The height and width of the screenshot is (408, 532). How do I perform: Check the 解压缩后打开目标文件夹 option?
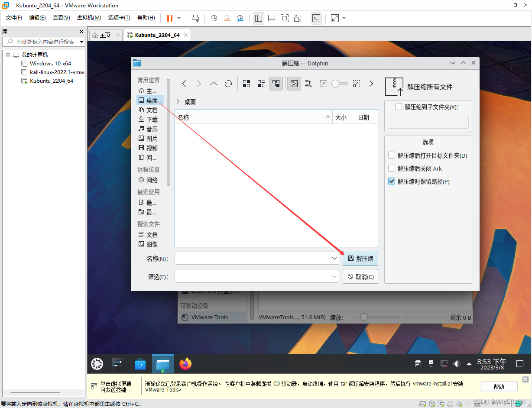pyautogui.click(x=392, y=155)
